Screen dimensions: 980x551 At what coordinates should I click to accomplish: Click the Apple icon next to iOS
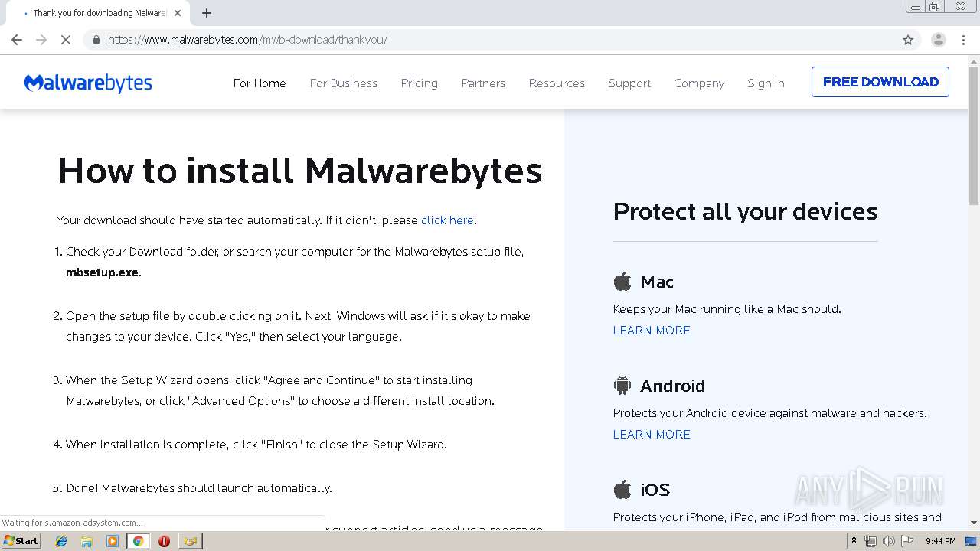pos(622,489)
